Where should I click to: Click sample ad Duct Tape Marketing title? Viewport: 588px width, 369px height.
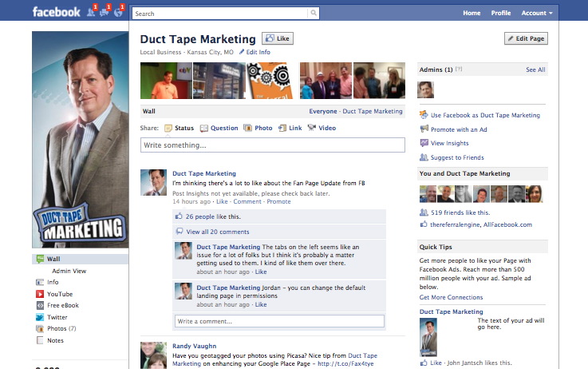point(451,311)
